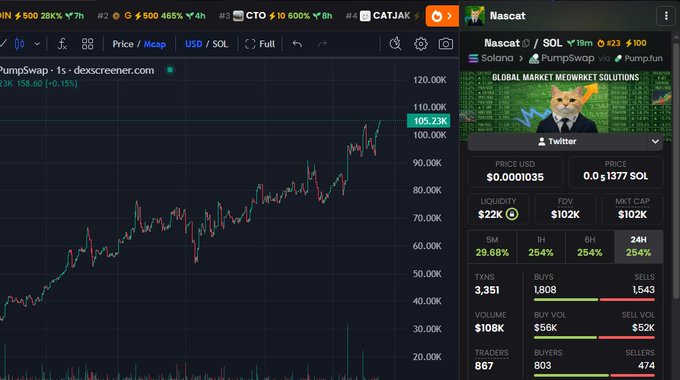Click the PRICE USD $0.0001035 box

pyautogui.click(x=515, y=171)
